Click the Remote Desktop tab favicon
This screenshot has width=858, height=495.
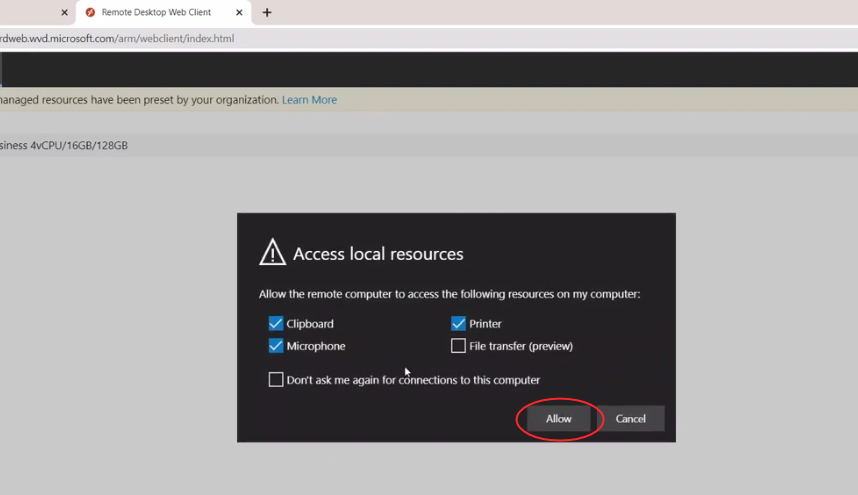(x=90, y=12)
